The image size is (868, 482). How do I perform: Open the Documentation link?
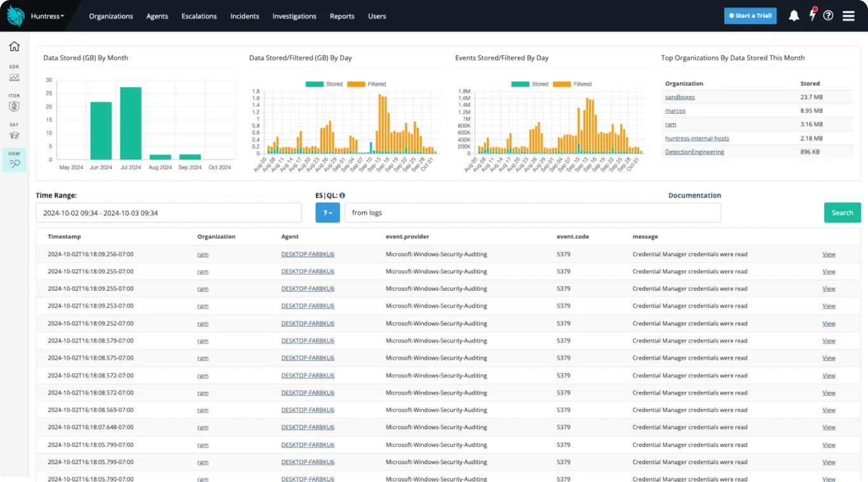pyautogui.click(x=695, y=195)
